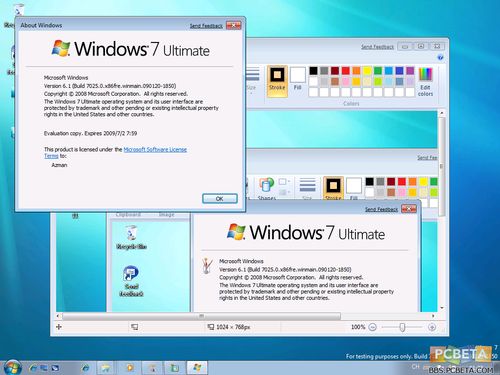Screen dimensions: 500x375
Task: Switch to About Windows flag button on taskbar
Action: (197, 368)
